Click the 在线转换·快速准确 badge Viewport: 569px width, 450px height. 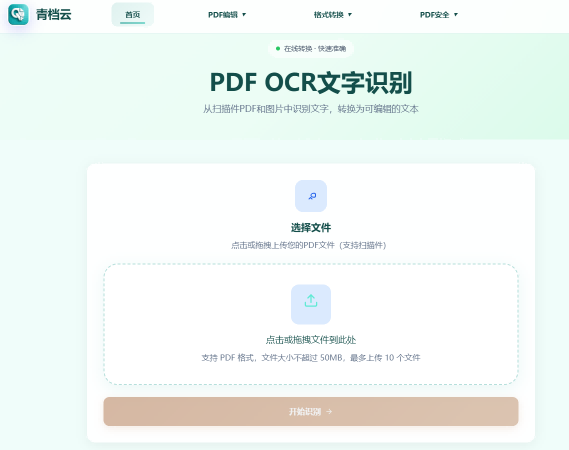click(311, 49)
